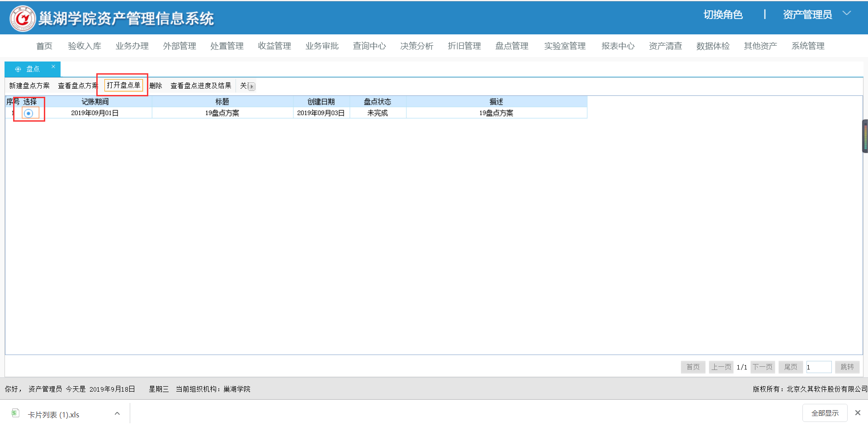Expand options for 卡片列表 (1).xls download
Image resolution: width=868 pixels, height=426 pixels.
pos(117,413)
